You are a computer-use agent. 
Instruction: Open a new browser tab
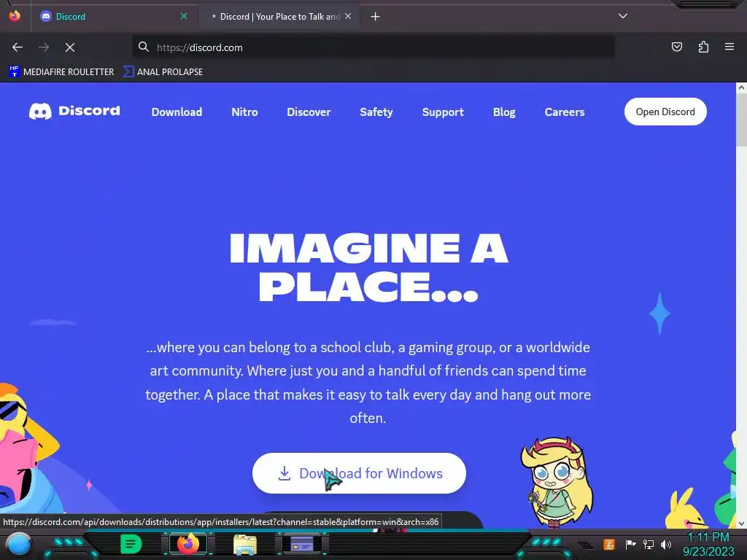pos(376,17)
